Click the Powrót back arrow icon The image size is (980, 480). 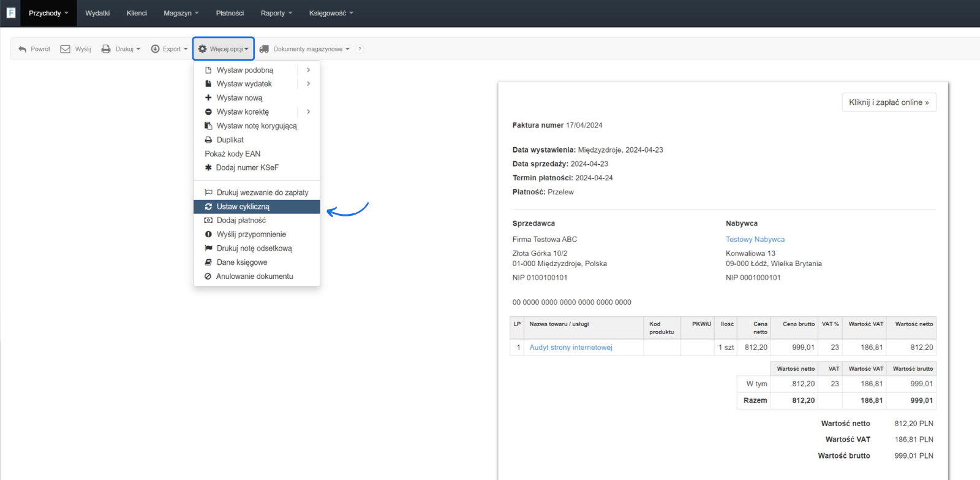click(x=23, y=49)
